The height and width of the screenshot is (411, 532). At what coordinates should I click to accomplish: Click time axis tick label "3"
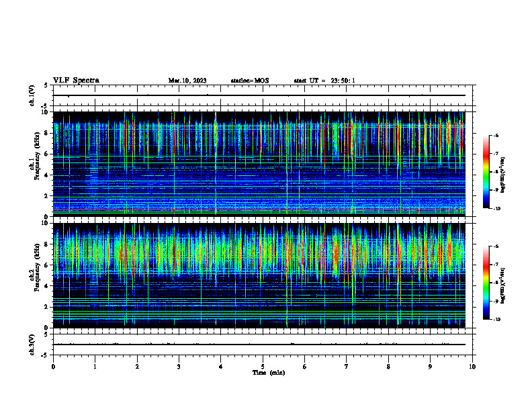(179, 367)
